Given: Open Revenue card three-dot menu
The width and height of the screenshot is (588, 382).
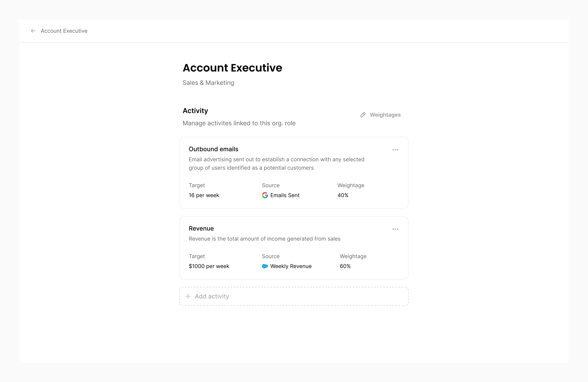Looking at the screenshot, I should click(395, 229).
